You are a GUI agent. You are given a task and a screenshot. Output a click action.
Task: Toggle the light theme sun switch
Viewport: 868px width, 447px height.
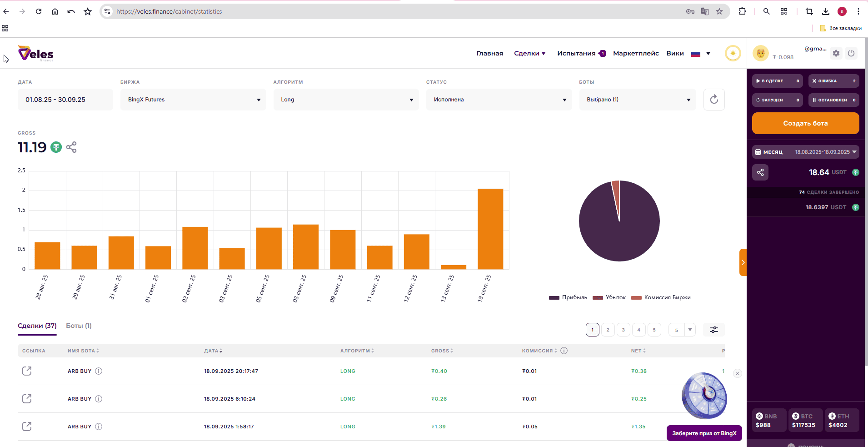733,53
